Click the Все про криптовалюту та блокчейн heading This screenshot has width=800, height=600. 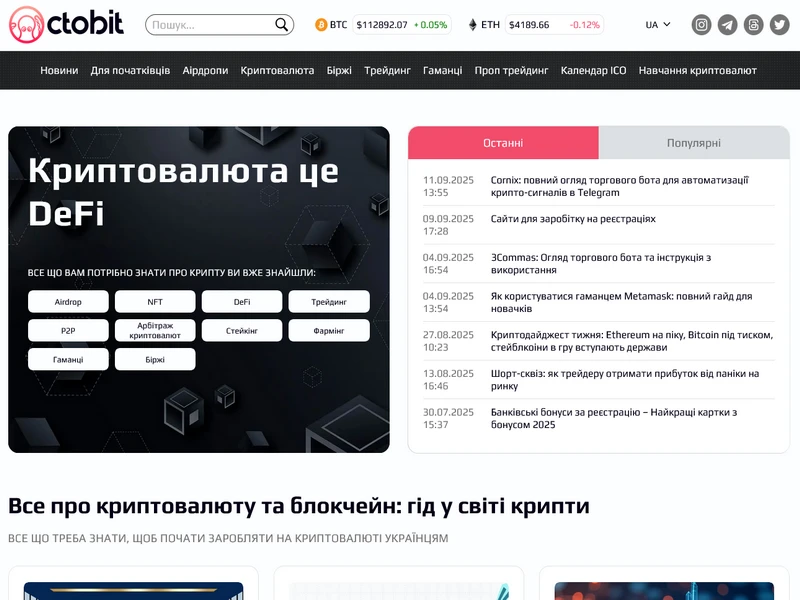pyautogui.click(x=299, y=506)
